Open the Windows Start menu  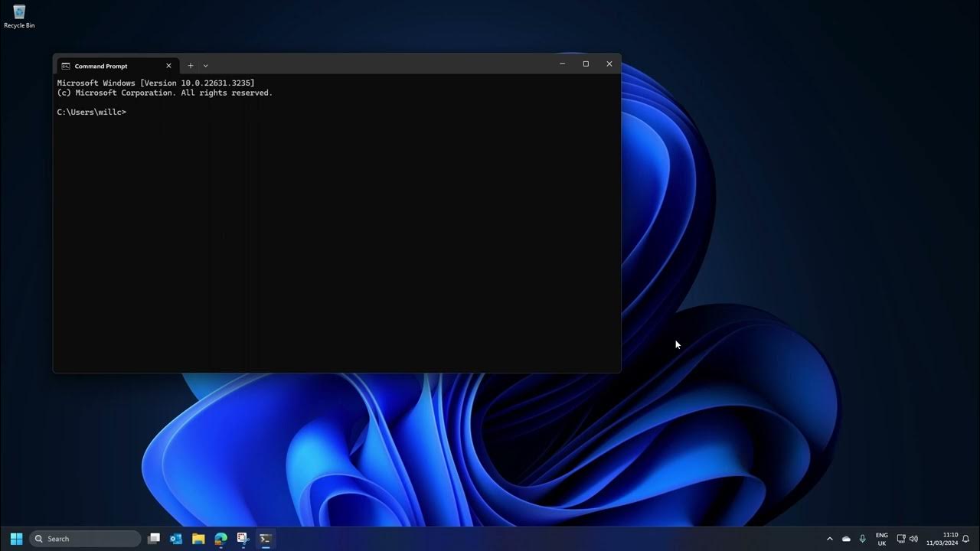16,539
